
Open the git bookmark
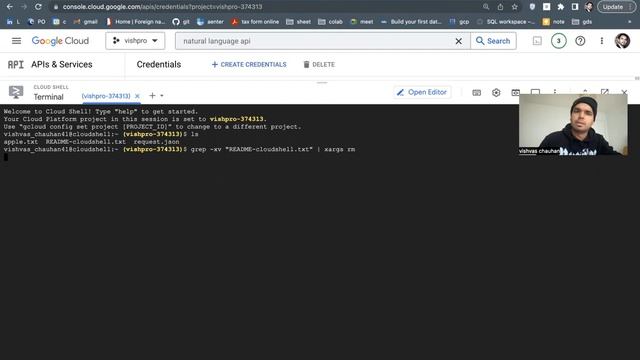181,22
